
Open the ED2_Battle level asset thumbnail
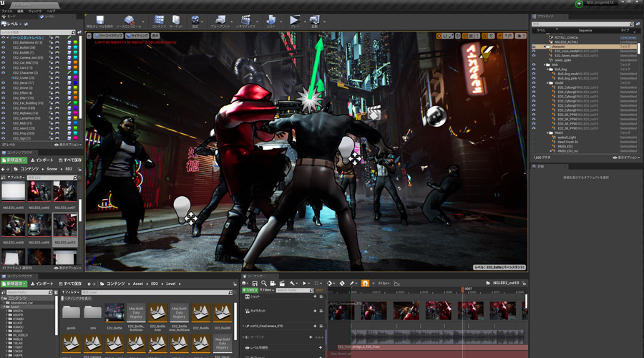tap(114, 313)
